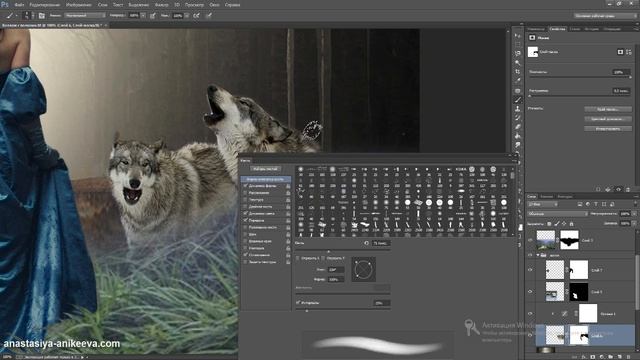The height and width of the screenshot is (360, 640).
Task: Select the Rectangular Marquee tool
Action: pyautogui.click(x=518, y=44)
